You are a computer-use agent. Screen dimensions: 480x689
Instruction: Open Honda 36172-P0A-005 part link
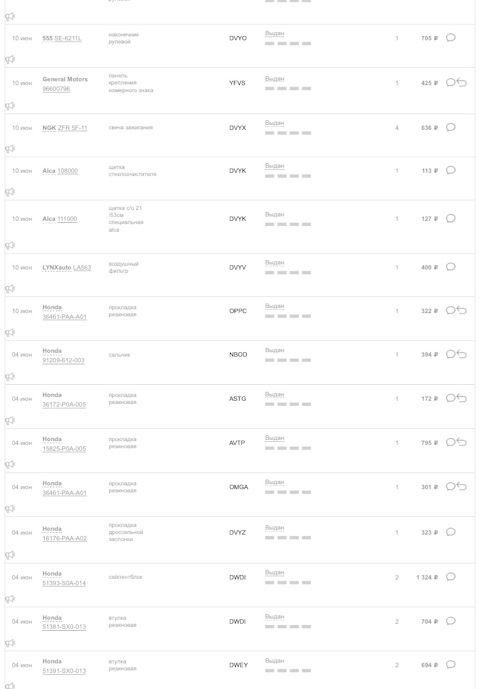(64, 405)
